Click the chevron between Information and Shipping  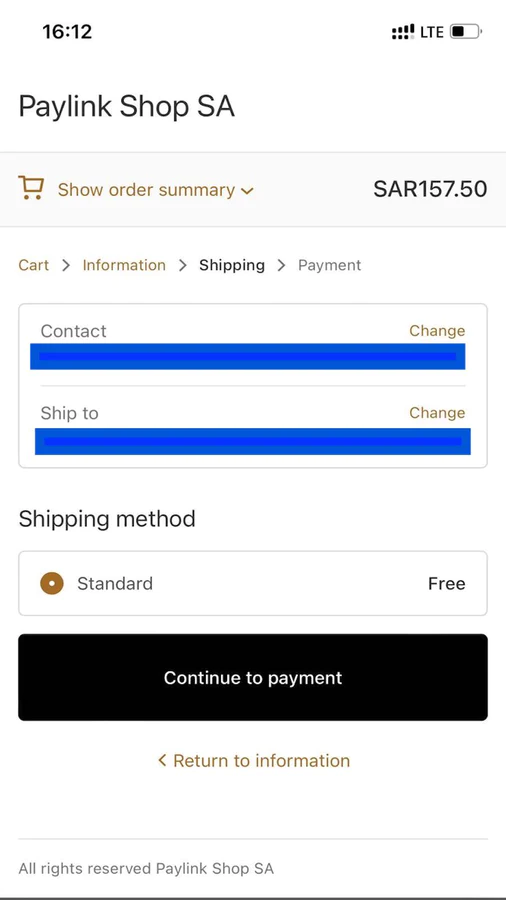182,265
